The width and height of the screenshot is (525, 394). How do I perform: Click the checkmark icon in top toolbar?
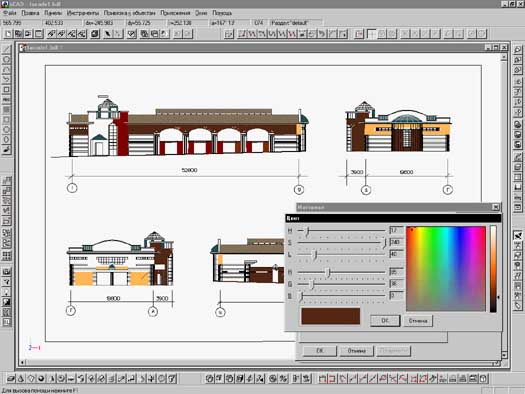(x=132, y=34)
